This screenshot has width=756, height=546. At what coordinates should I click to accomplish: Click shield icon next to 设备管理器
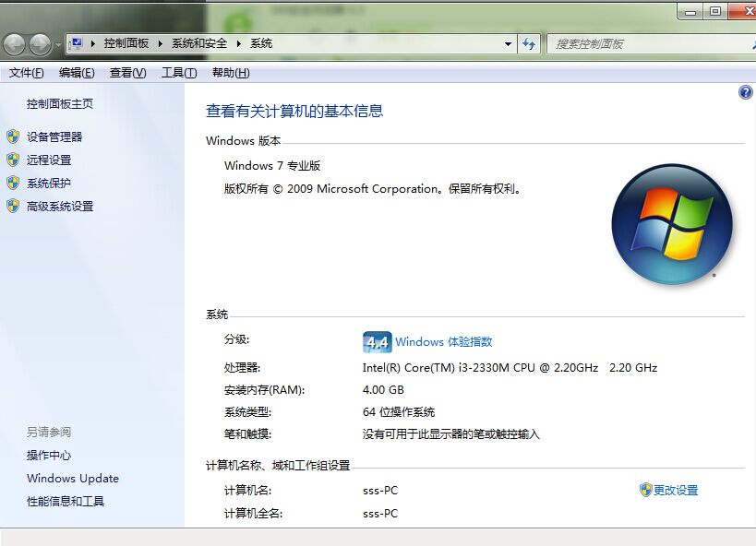click(13, 136)
